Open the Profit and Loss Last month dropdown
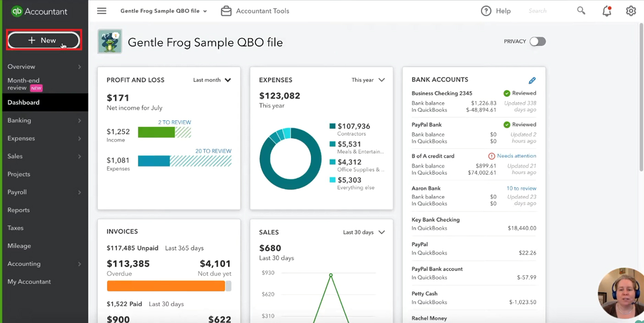 tap(212, 80)
